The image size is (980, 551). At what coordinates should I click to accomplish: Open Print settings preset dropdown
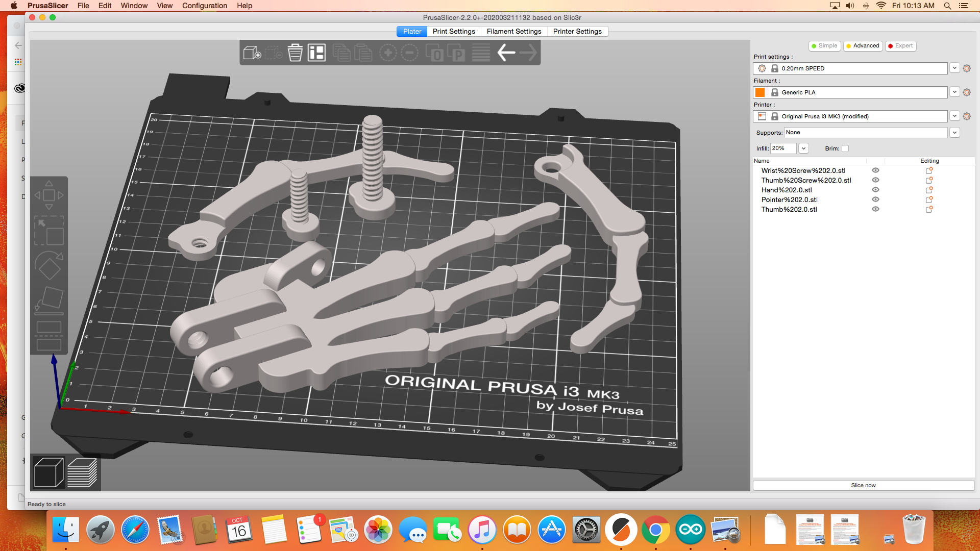click(954, 68)
